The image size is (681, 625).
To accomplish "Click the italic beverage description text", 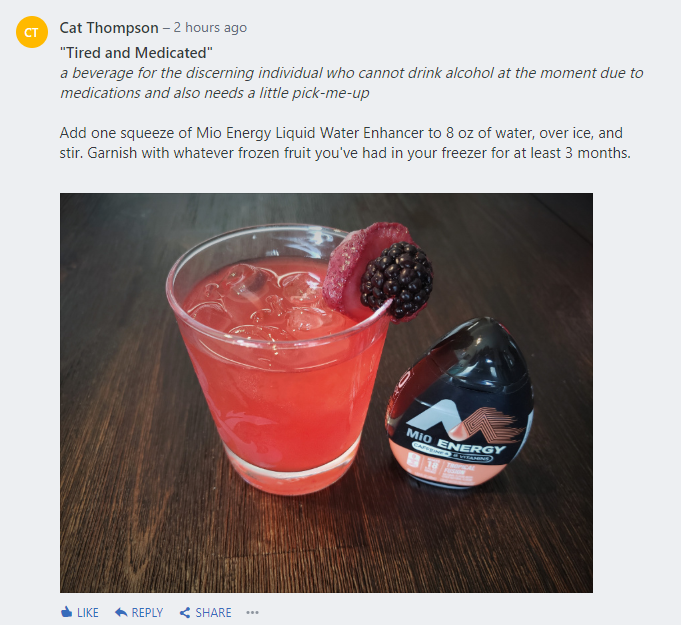I will click(351, 83).
